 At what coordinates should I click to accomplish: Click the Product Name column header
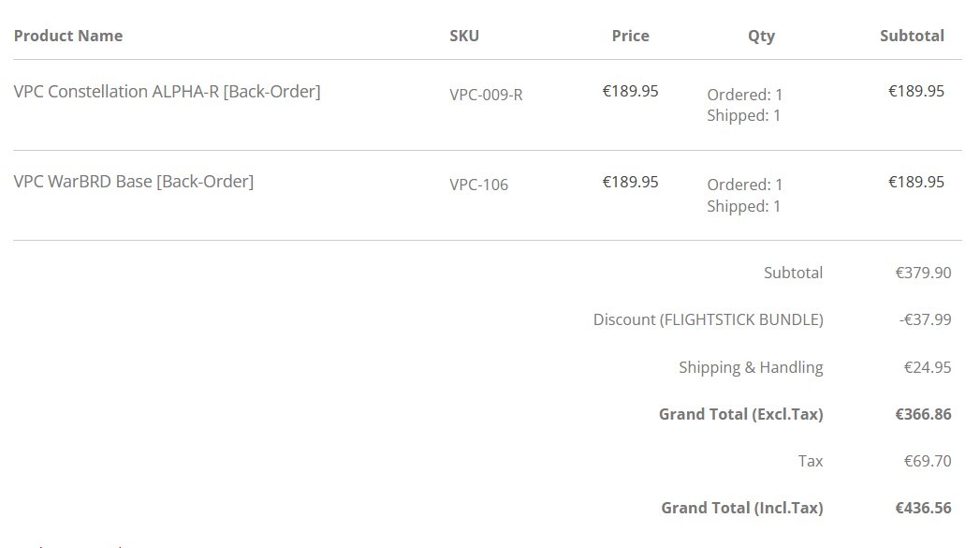tap(68, 36)
